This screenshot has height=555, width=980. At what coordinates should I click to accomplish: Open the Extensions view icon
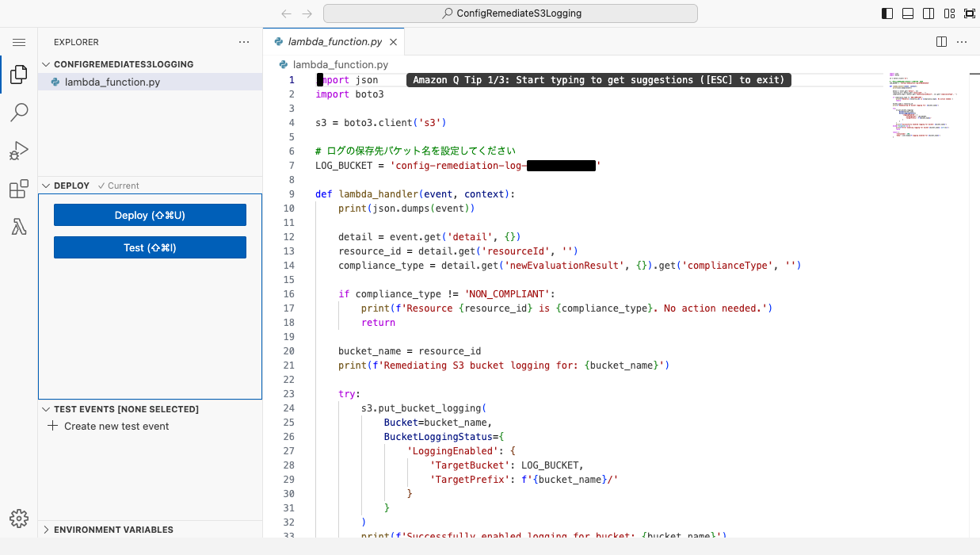[19, 189]
